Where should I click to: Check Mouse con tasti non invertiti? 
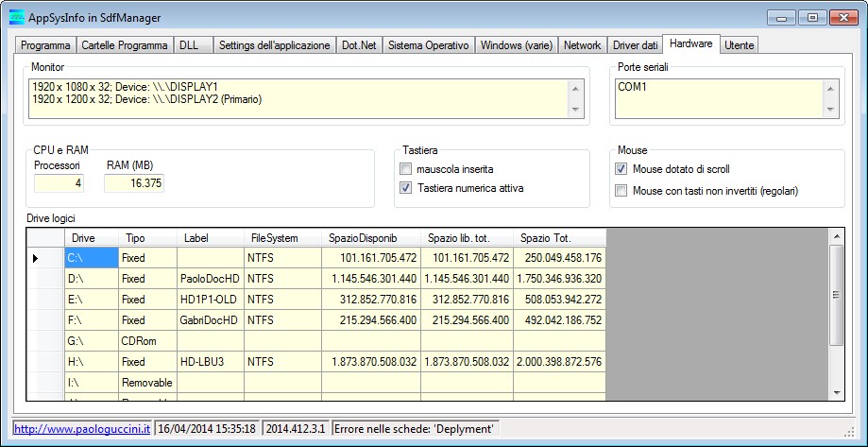point(621,191)
